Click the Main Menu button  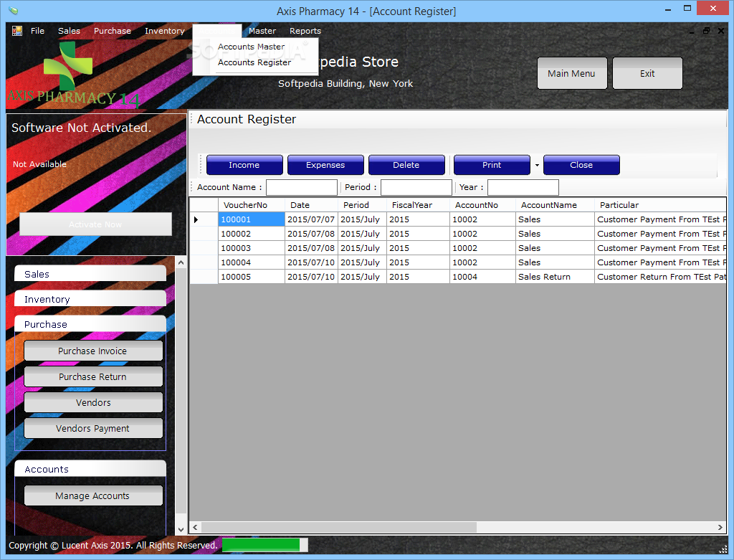coord(571,74)
